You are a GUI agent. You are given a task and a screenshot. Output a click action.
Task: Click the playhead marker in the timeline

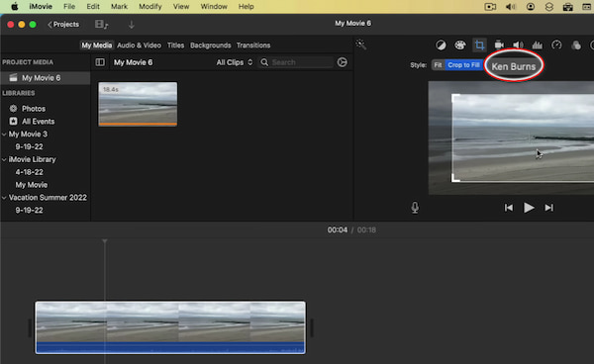coord(105,241)
